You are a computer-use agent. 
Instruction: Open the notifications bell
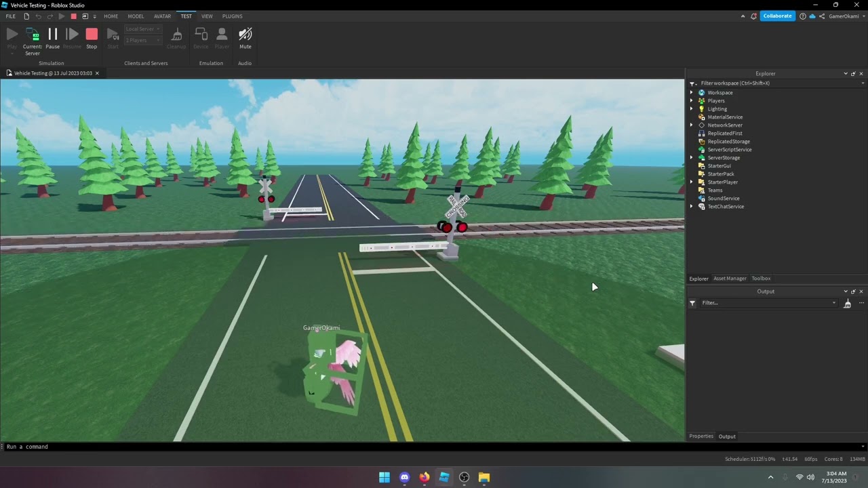pyautogui.click(x=753, y=16)
